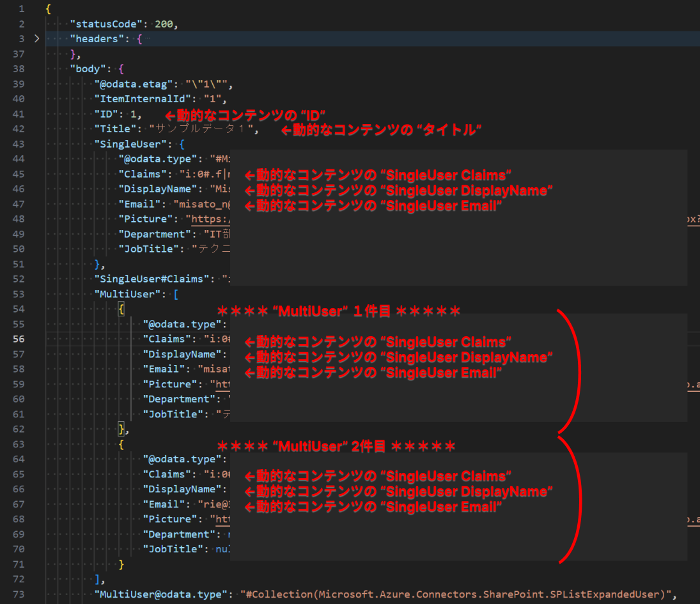
Task: Click "@odata.type" key on line 64
Action: tap(182, 460)
